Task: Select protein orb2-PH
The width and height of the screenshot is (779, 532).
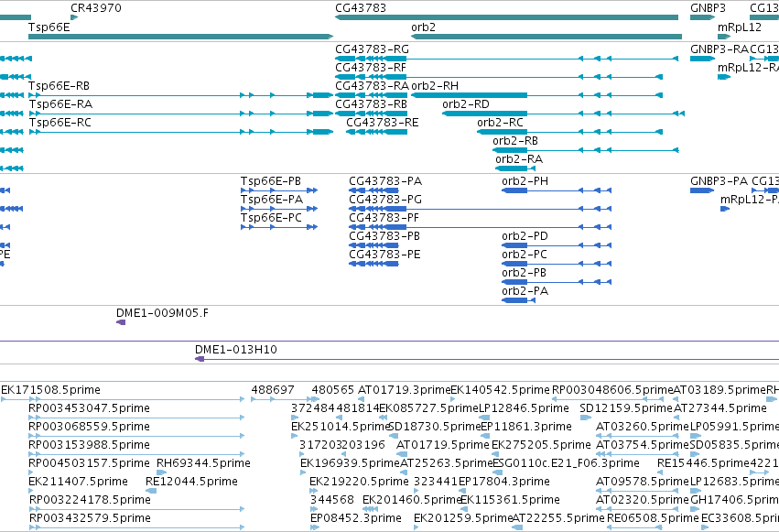Action: coord(557,190)
